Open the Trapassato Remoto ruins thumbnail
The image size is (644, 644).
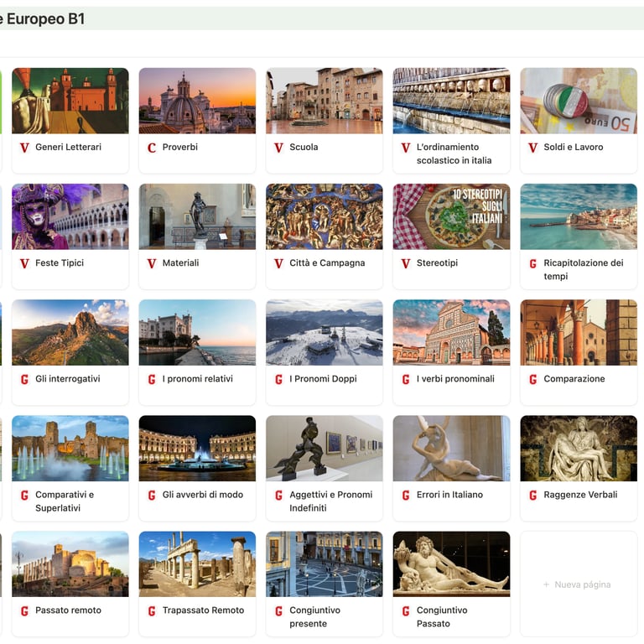(x=197, y=563)
